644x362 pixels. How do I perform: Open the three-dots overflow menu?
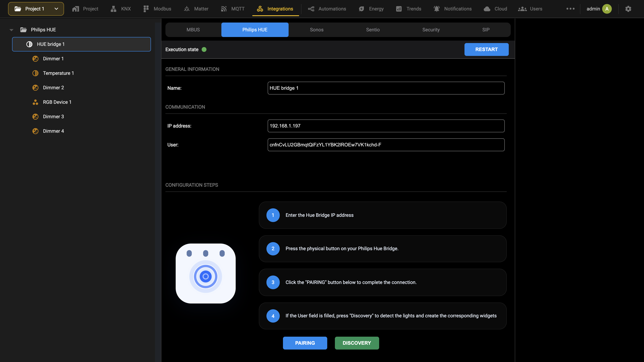pyautogui.click(x=570, y=9)
